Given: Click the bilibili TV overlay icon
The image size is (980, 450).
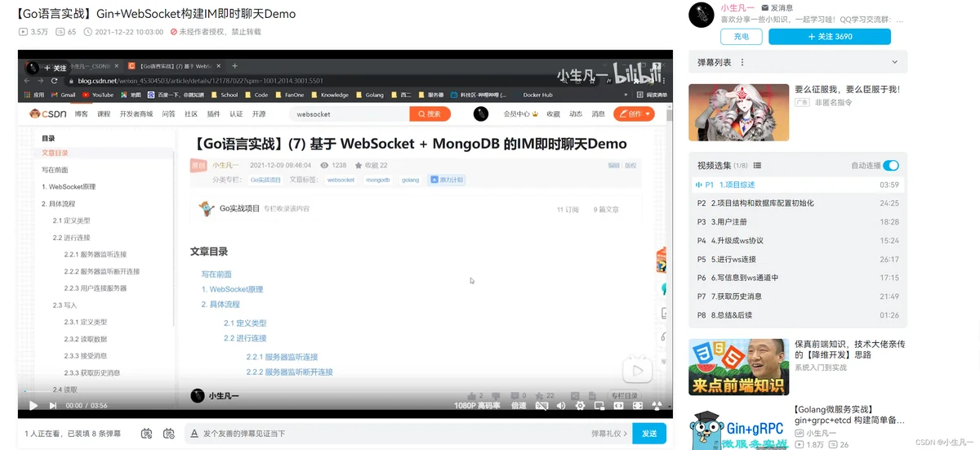Looking at the screenshot, I should pyautogui.click(x=637, y=370).
